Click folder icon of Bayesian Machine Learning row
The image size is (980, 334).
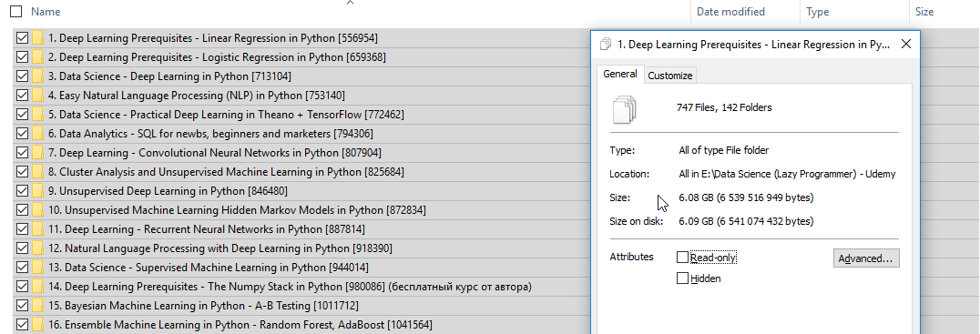tap(37, 306)
